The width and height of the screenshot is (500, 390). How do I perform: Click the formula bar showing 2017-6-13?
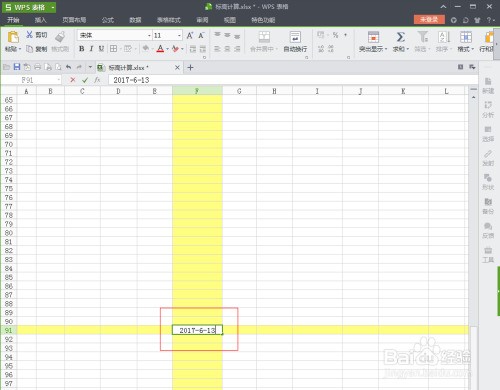(x=293, y=80)
